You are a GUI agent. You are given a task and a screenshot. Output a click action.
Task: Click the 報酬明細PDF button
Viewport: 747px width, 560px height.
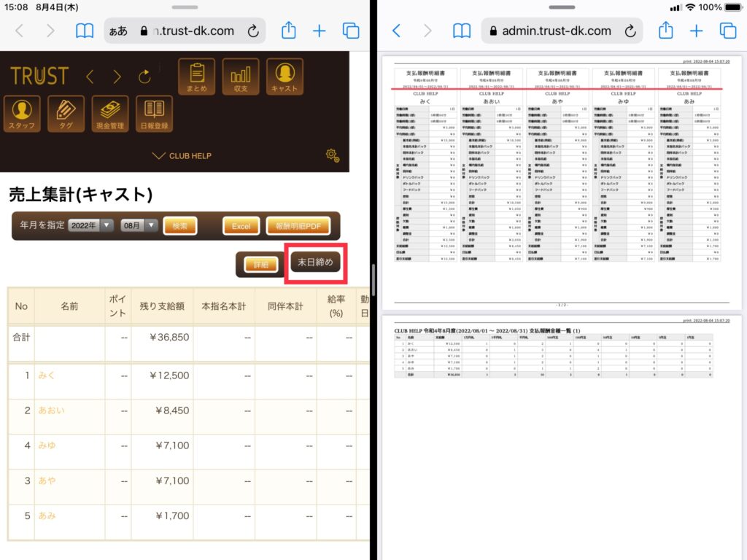click(298, 226)
